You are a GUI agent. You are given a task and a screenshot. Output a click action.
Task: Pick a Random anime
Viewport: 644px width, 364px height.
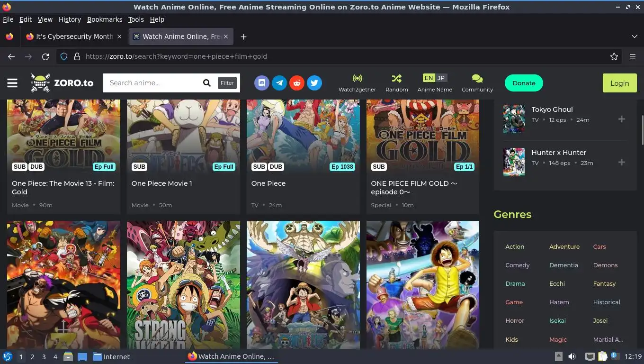[x=396, y=83]
